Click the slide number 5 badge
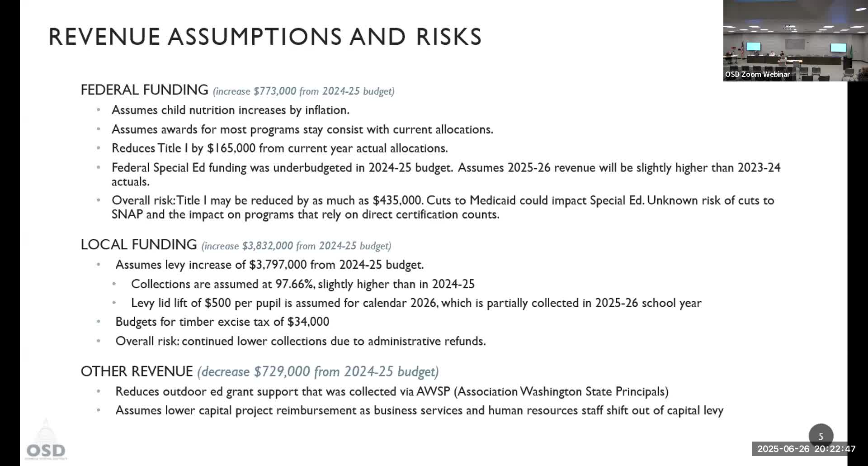Viewport: 868px width, 466px height. pos(821,436)
